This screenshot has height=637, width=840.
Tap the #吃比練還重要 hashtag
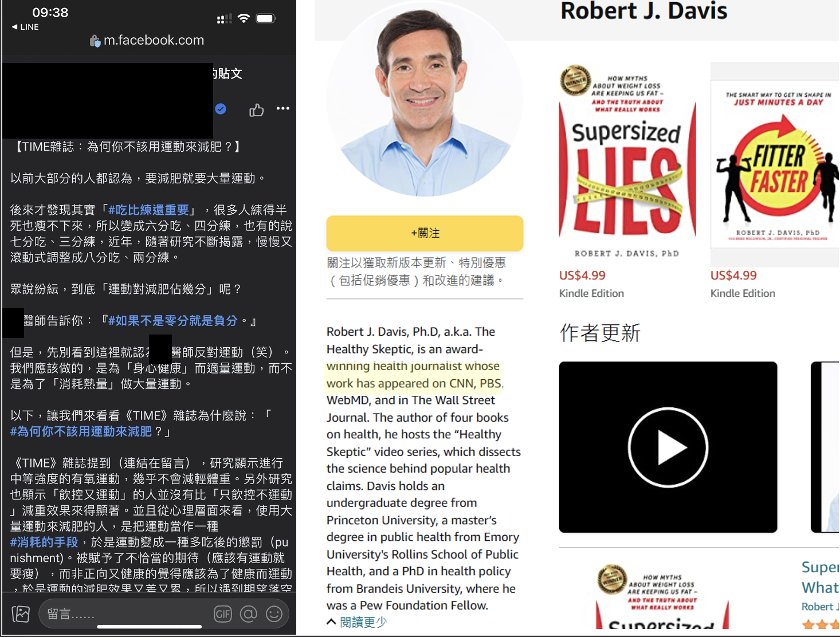tap(148, 210)
